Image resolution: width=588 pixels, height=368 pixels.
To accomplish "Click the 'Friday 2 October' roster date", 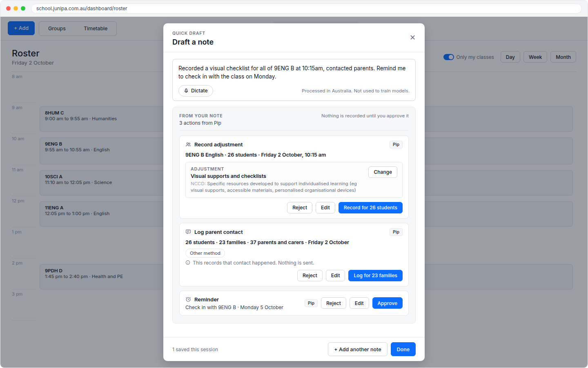I will (33, 63).
